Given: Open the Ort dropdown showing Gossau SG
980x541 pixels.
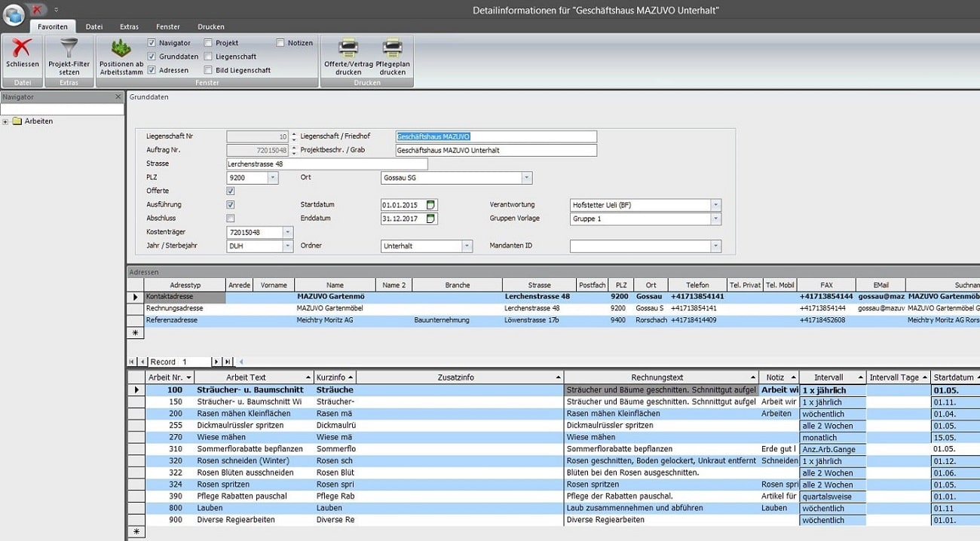Looking at the screenshot, I should tap(527, 178).
